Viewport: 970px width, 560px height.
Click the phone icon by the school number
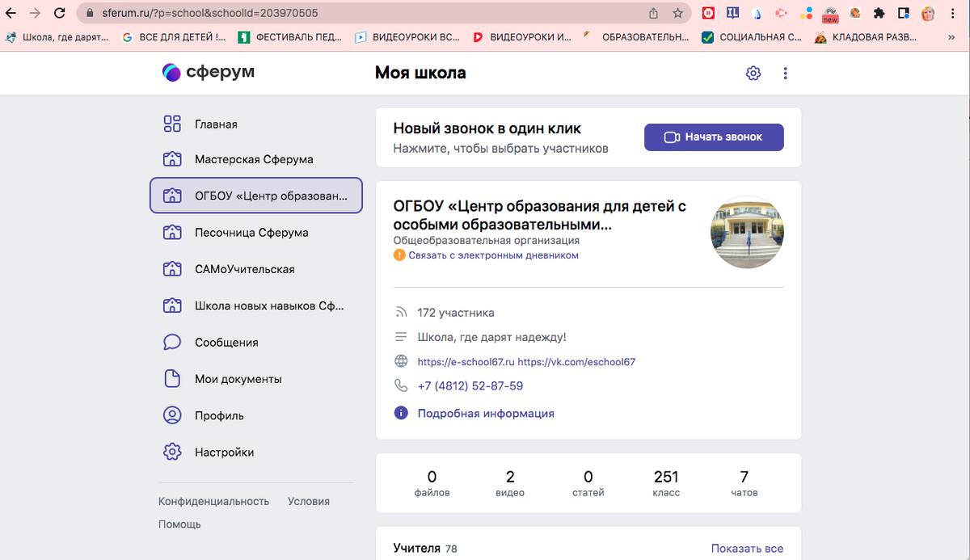[x=401, y=386]
